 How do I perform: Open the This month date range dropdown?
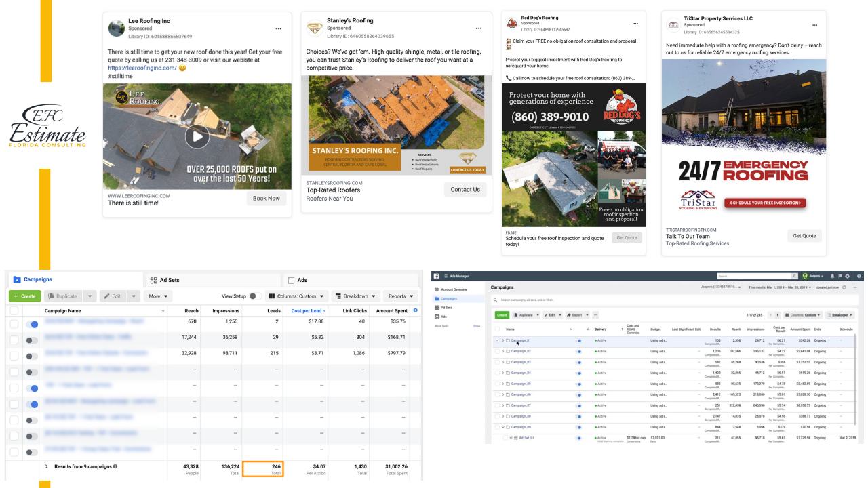click(x=780, y=287)
